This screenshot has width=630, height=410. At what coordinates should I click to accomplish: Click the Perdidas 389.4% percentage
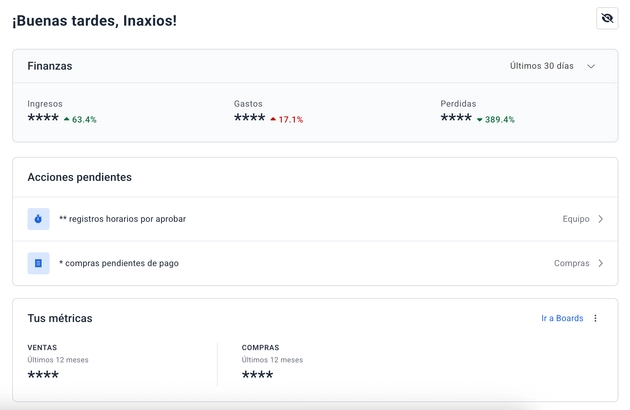coord(500,119)
